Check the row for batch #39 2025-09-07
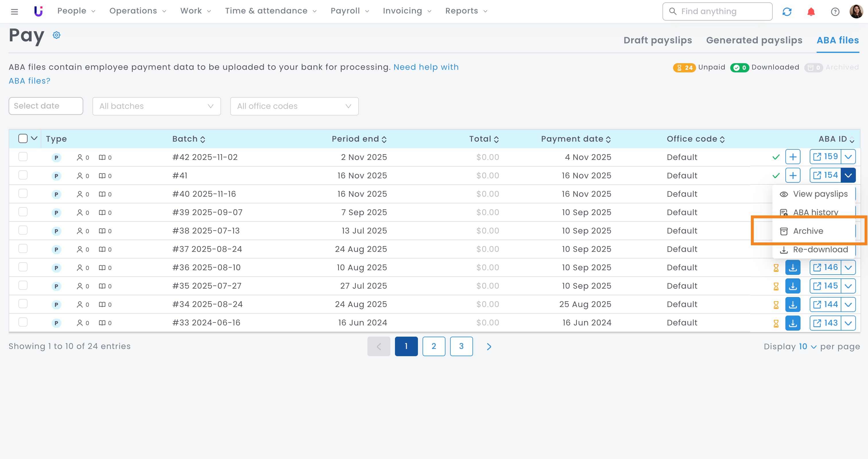868x459 pixels. 23,212
